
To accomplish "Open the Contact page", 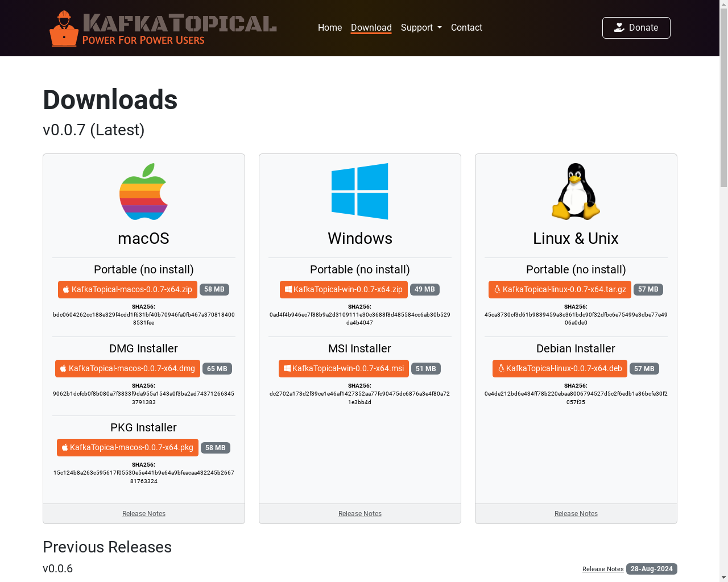I will click(x=466, y=27).
